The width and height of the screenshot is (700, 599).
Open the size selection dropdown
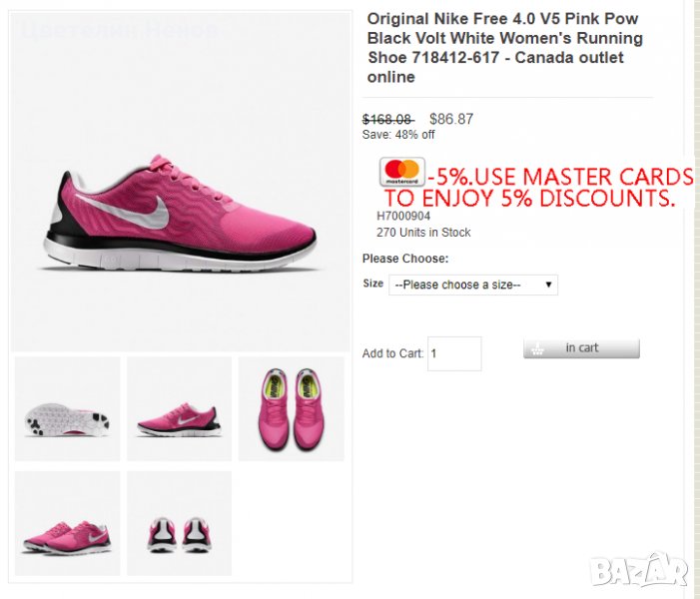pyautogui.click(x=472, y=285)
